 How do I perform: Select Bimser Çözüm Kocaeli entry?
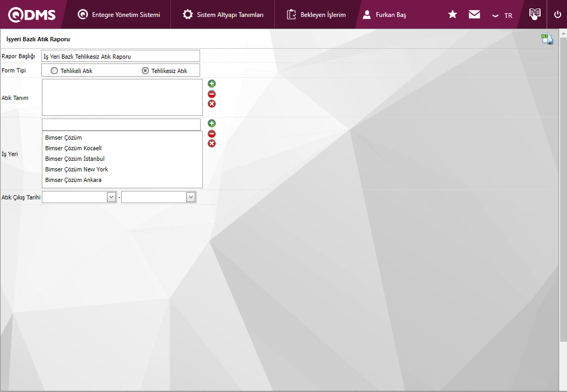[x=74, y=148]
